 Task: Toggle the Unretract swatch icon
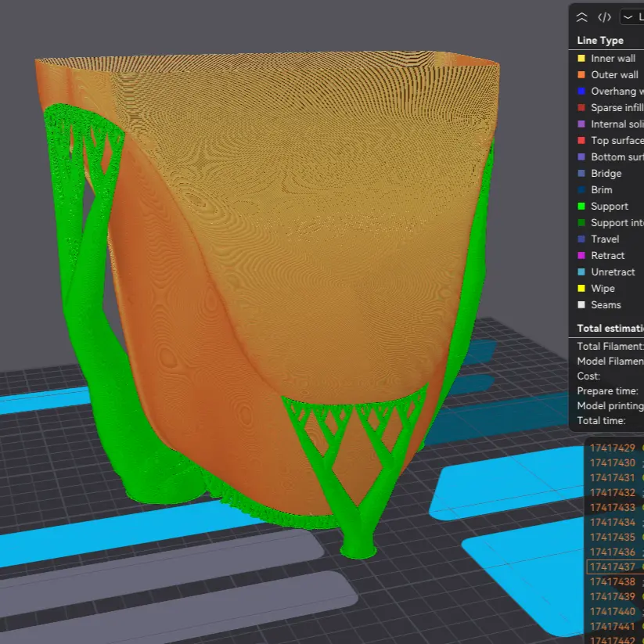pyautogui.click(x=581, y=272)
